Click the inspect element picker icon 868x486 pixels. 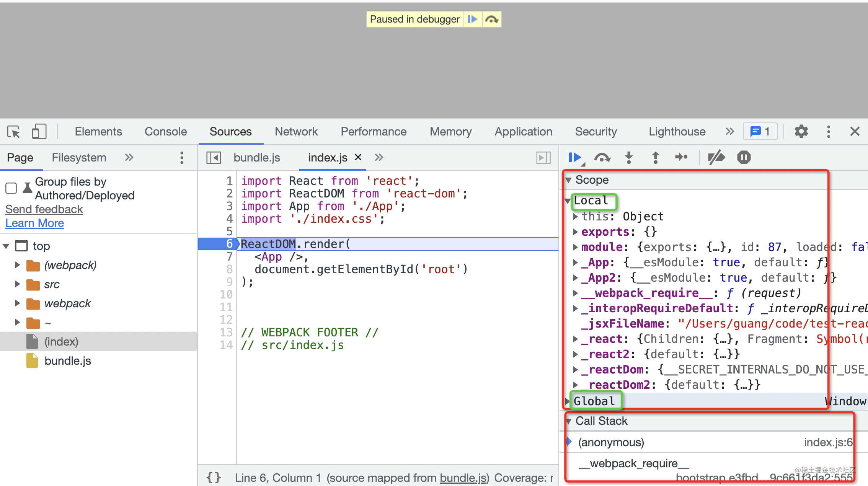14,132
